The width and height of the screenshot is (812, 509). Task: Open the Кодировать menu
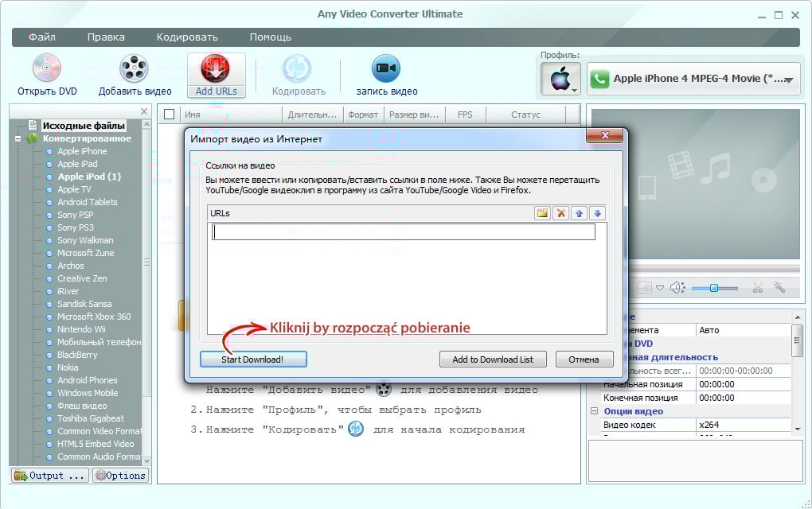point(187,37)
